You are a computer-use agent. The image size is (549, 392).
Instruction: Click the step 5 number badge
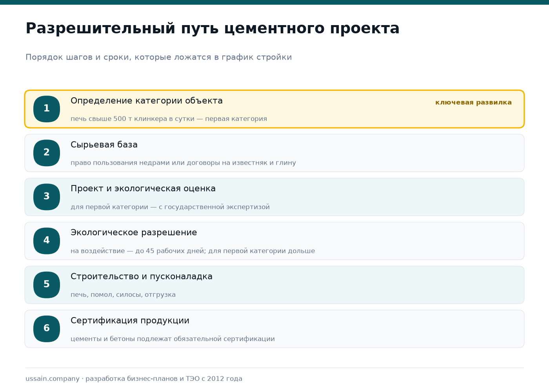(x=47, y=285)
